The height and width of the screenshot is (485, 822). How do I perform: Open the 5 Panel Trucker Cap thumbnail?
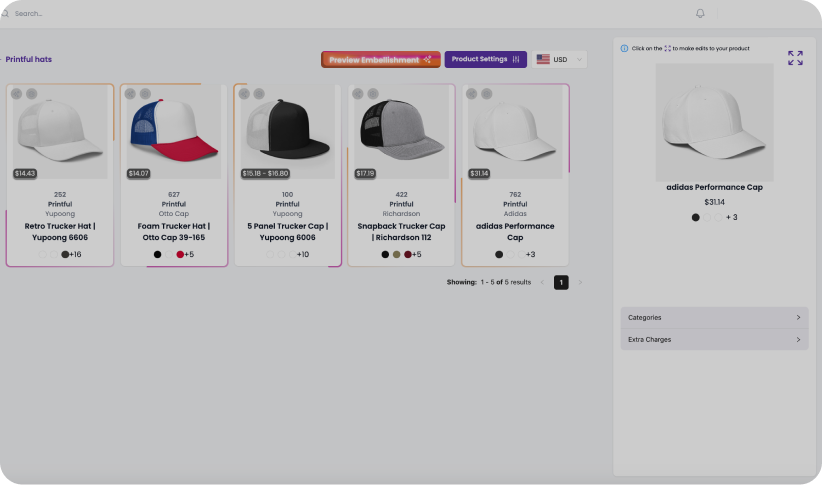click(287, 132)
